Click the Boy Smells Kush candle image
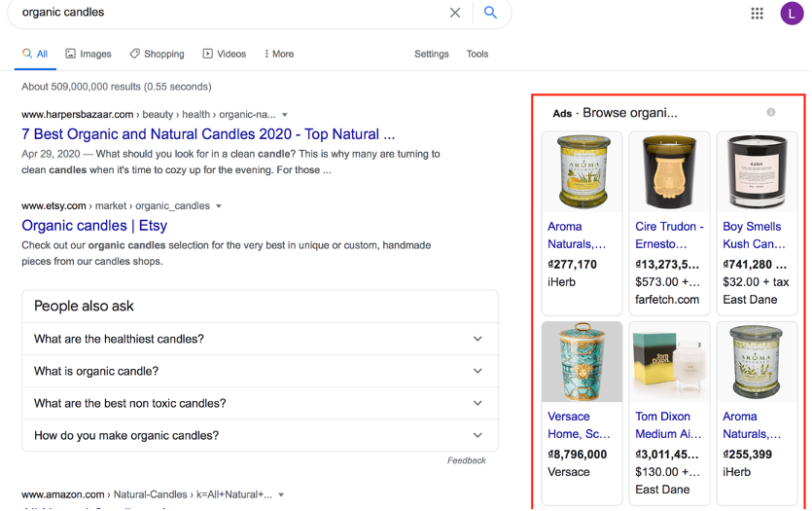This screenshot has height=511, width=812. [x=757, y=171]
